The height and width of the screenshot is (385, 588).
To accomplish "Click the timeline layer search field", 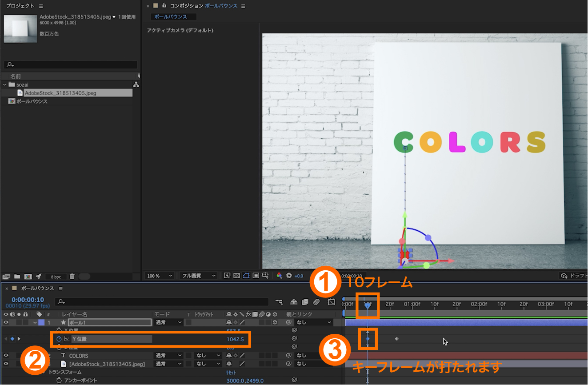I will coord(162,302).
